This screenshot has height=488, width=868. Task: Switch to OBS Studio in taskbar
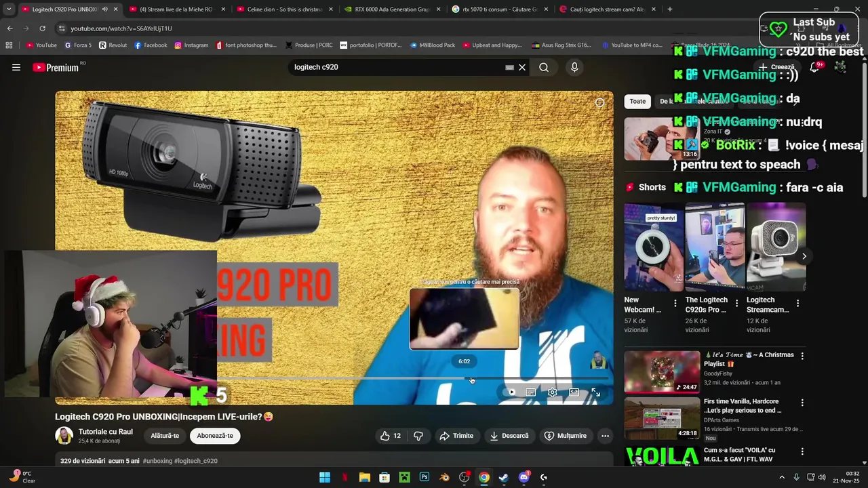point(464,477)
